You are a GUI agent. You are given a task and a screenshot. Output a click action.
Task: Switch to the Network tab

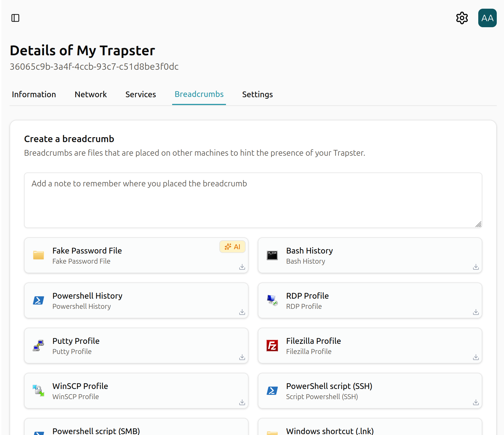tap(91, 94)
